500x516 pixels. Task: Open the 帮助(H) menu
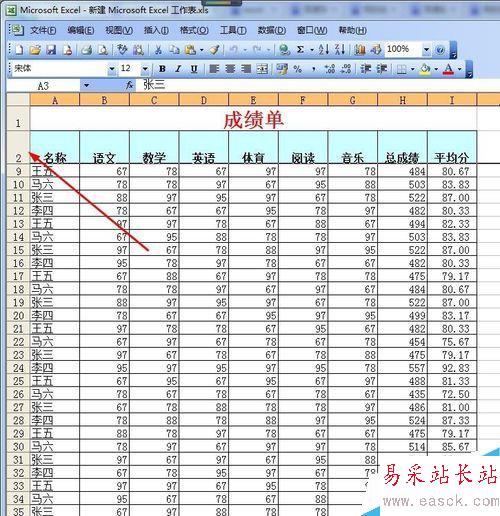click(x=353, y=31)
